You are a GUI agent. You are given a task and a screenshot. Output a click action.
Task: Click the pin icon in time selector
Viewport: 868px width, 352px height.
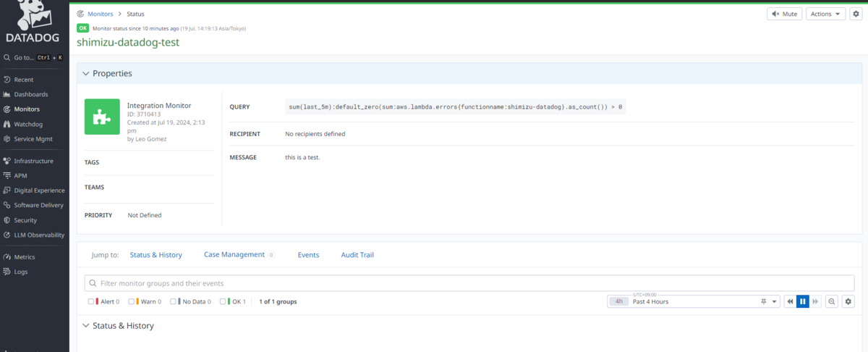(x=764, y=301)
